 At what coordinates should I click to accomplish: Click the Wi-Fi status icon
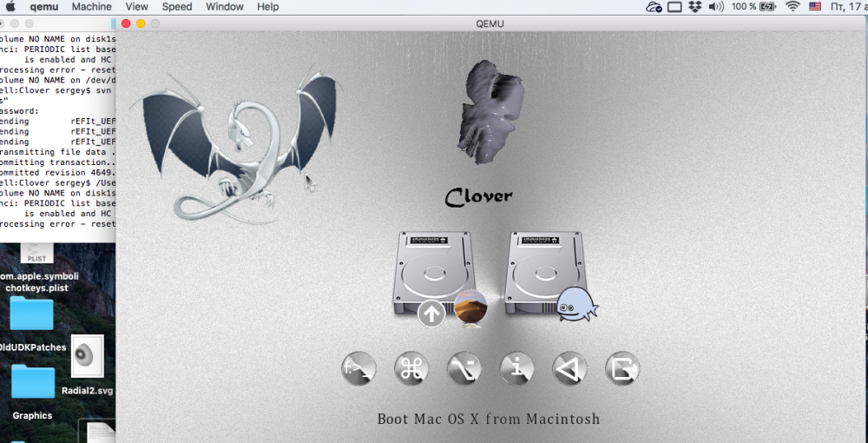(793, 7)
